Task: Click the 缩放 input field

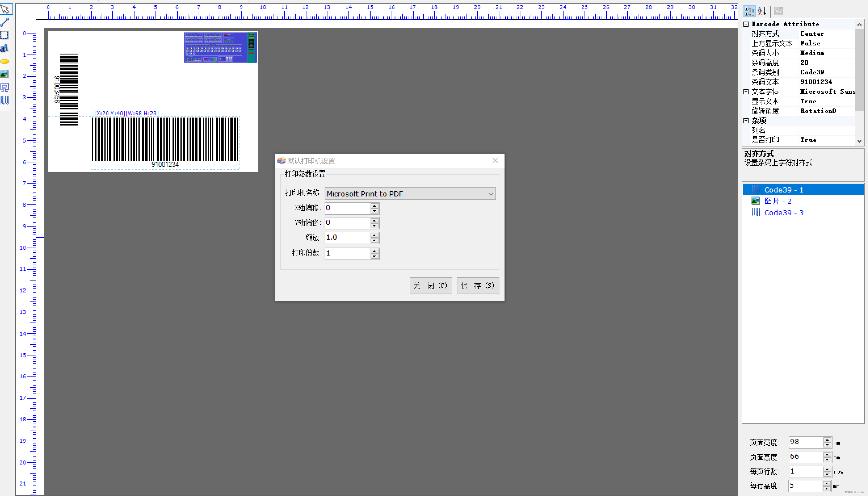Action: click(348, 238)
